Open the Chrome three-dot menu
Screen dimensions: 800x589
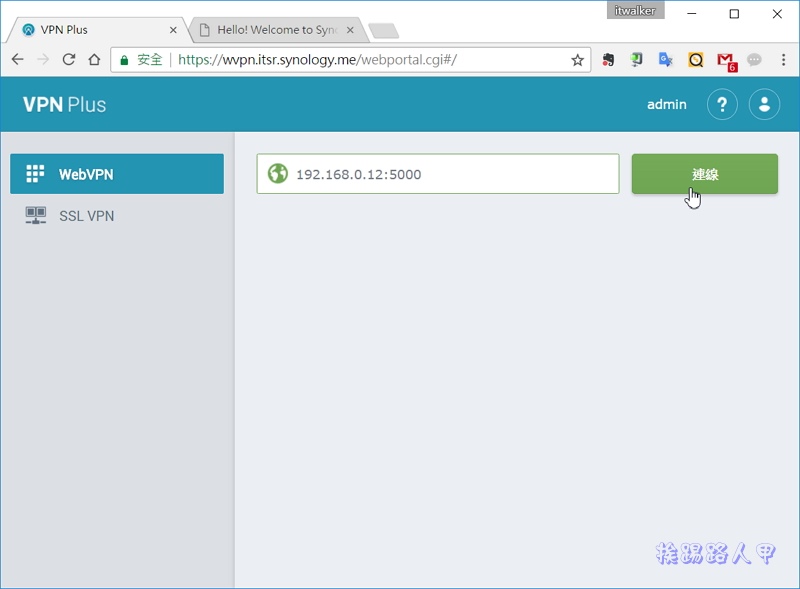point(783,60)
